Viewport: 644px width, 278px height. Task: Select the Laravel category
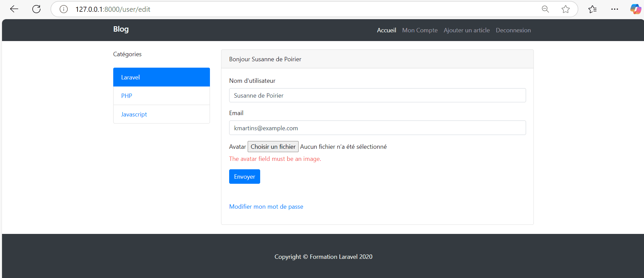pyautogui.click(x=161, y=77)
